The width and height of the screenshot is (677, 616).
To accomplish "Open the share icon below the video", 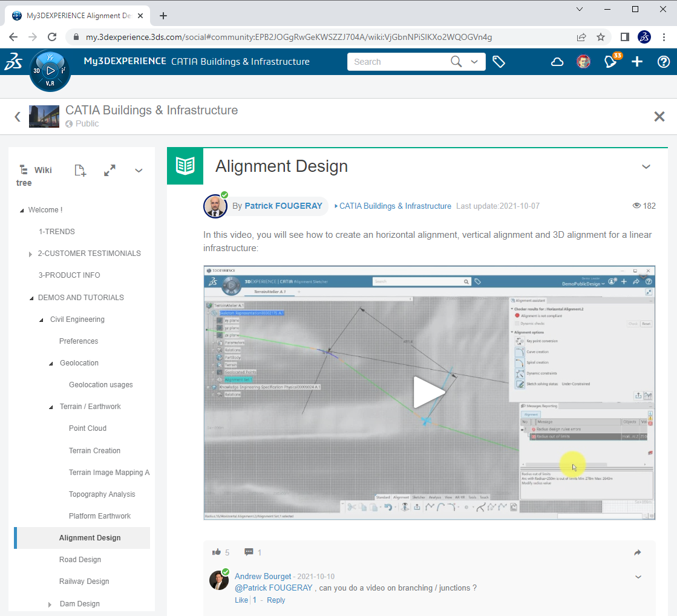I will 637,552.
